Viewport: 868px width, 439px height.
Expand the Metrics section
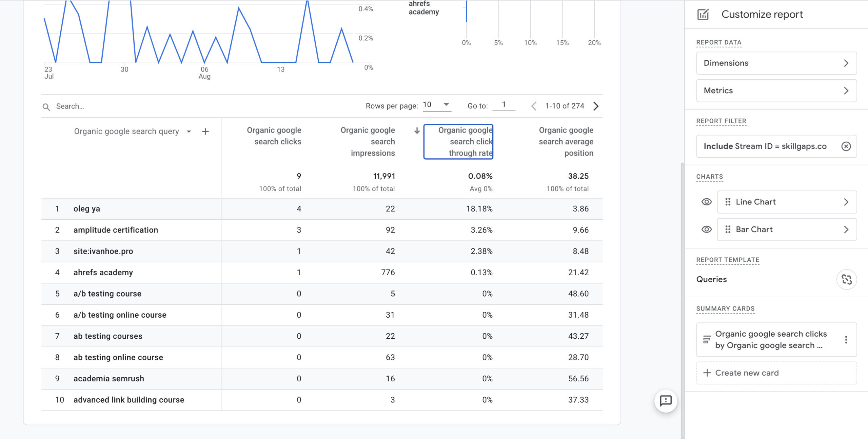tap(776, 91)
